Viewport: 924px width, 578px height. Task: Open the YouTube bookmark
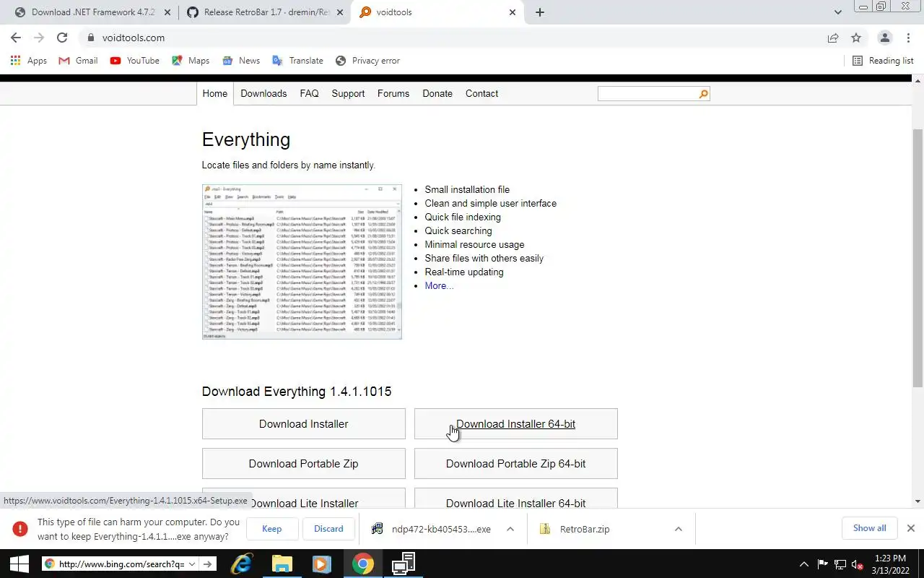click(135, 61)
